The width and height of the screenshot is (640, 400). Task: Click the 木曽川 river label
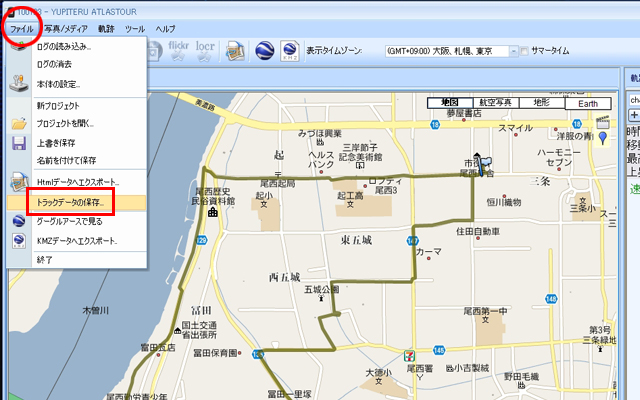tap(96, 311)
